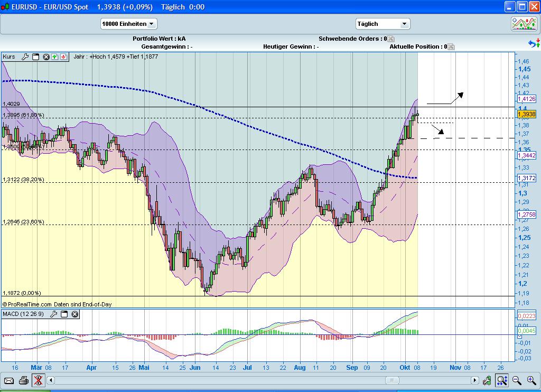Open candlestick display settings wrench-candle icon
The image size is (541, 392).
[x=487, y=380]
